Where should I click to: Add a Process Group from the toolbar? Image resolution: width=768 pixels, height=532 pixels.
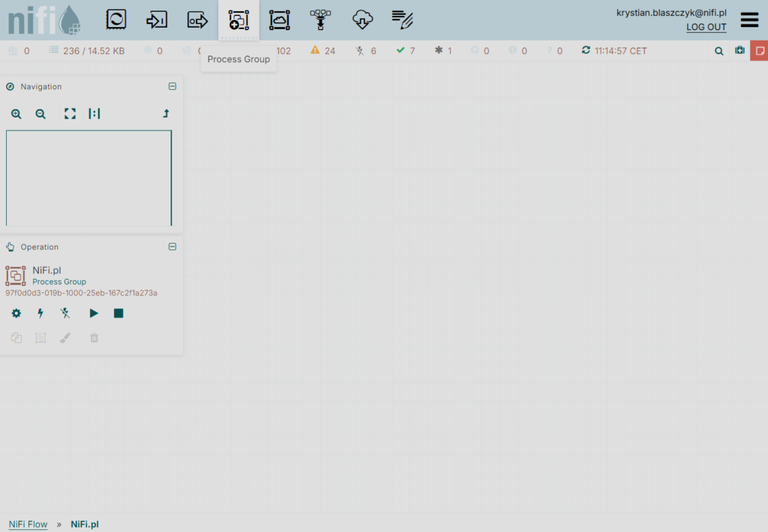coord(238,20)
